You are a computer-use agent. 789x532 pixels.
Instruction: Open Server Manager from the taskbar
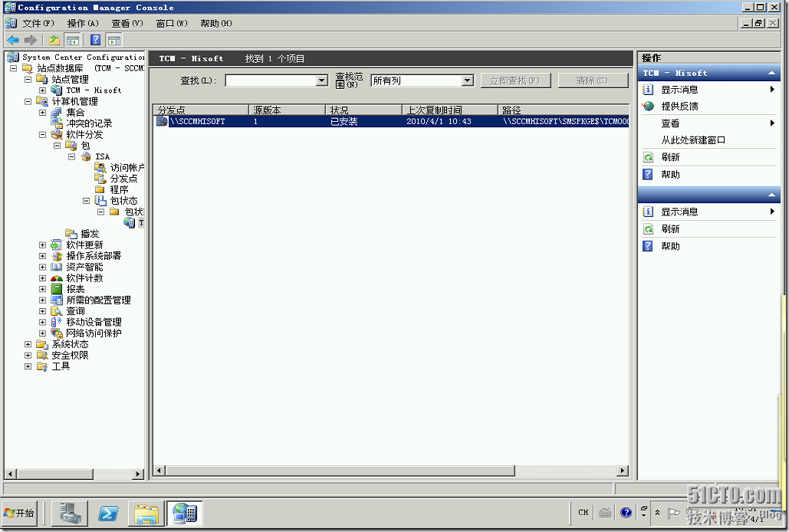point(70,514)
